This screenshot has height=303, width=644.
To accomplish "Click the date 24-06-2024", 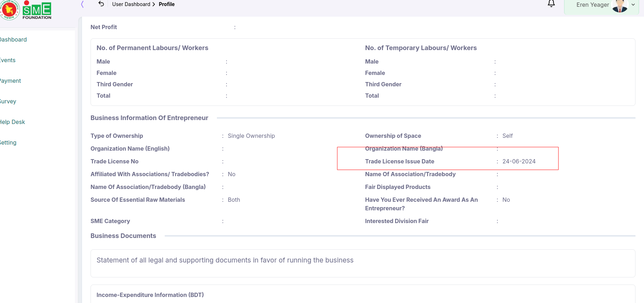I will [x=519, y=161].
